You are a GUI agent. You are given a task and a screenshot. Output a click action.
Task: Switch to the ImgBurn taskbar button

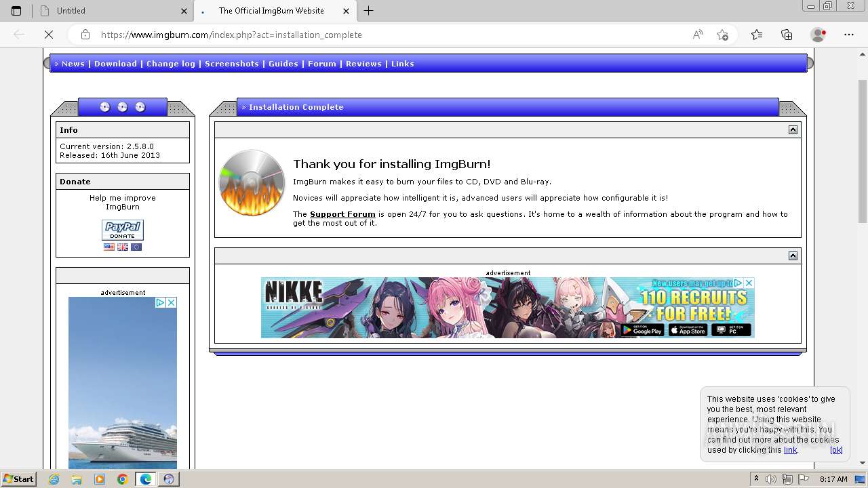pyautogui.click(x=169, y=479)
